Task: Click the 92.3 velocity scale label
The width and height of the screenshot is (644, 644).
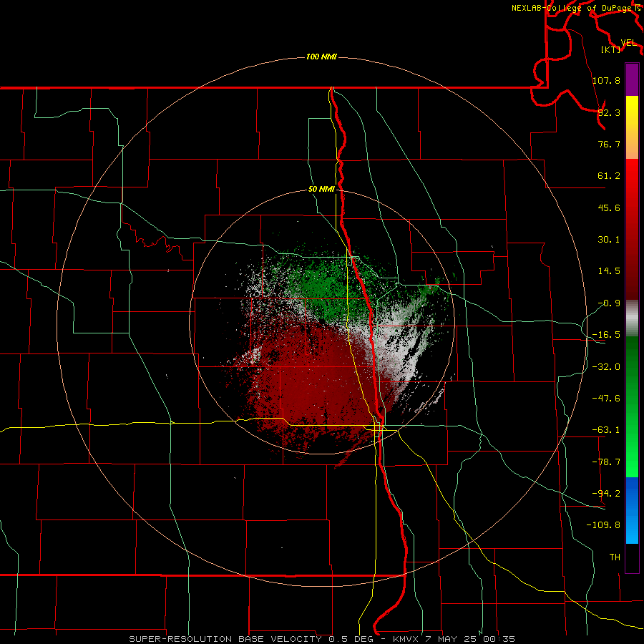Action: point(609,112)
